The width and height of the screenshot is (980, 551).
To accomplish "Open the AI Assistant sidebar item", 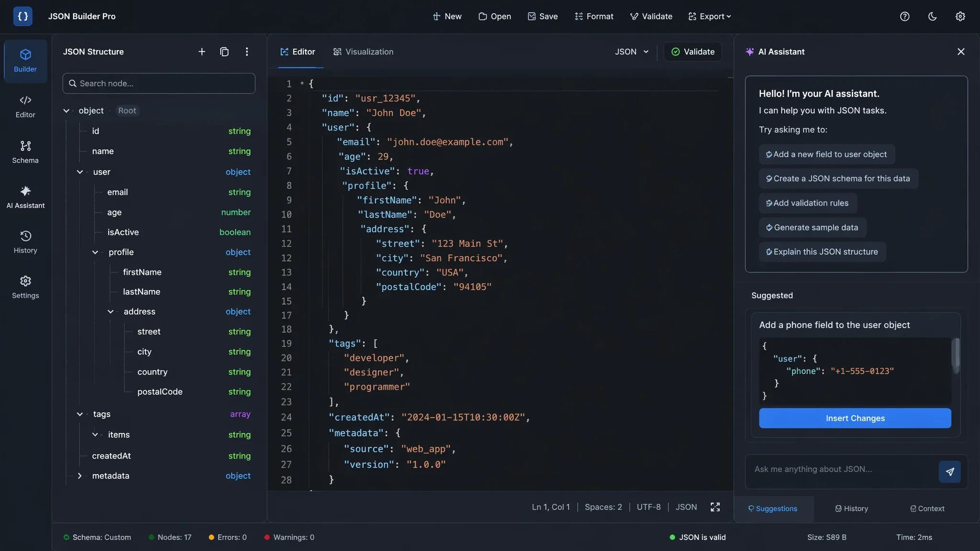I will click(25, 198).
